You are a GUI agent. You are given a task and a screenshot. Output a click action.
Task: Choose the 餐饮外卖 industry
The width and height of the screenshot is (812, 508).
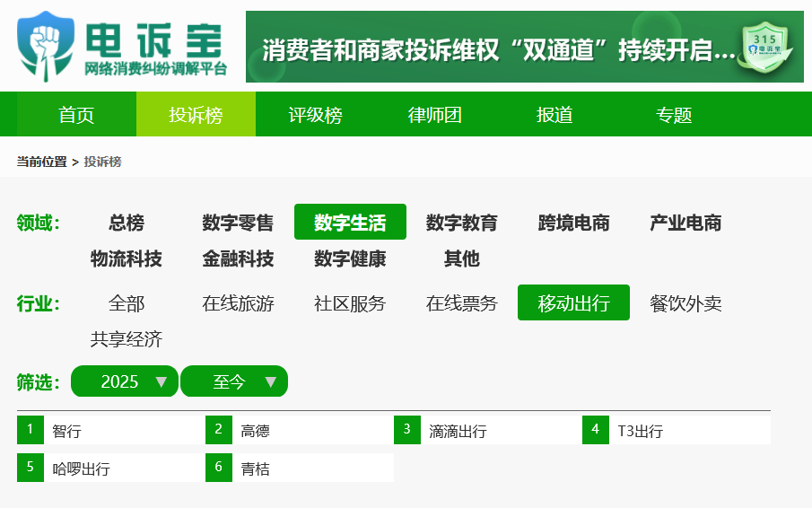[685, 303]
